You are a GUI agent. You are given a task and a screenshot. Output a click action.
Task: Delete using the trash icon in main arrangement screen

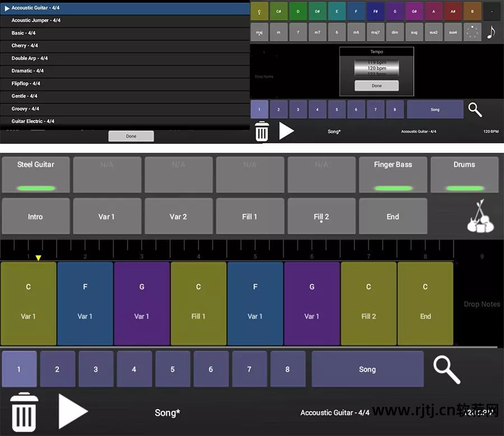(24, 411)
